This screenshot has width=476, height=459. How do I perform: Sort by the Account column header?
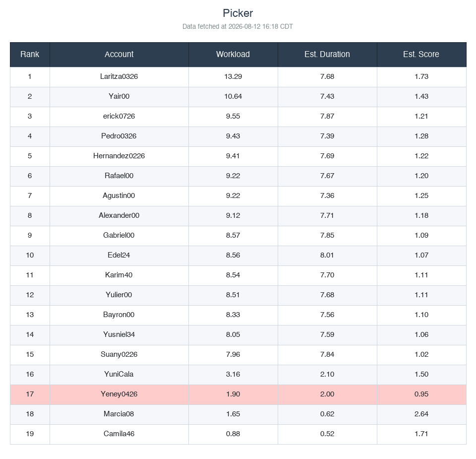coord(119,55)
